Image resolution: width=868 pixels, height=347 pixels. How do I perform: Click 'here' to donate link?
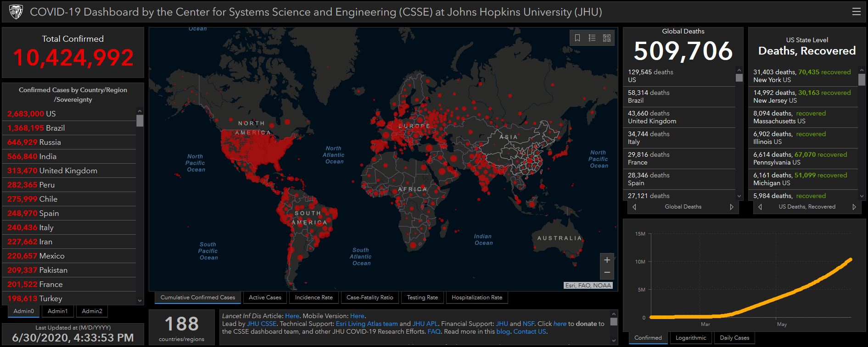[x=560, y=324]
